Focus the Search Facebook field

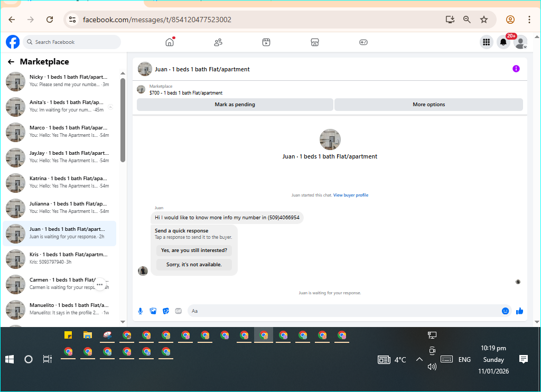pyautogui.click(x=72, y=42)
